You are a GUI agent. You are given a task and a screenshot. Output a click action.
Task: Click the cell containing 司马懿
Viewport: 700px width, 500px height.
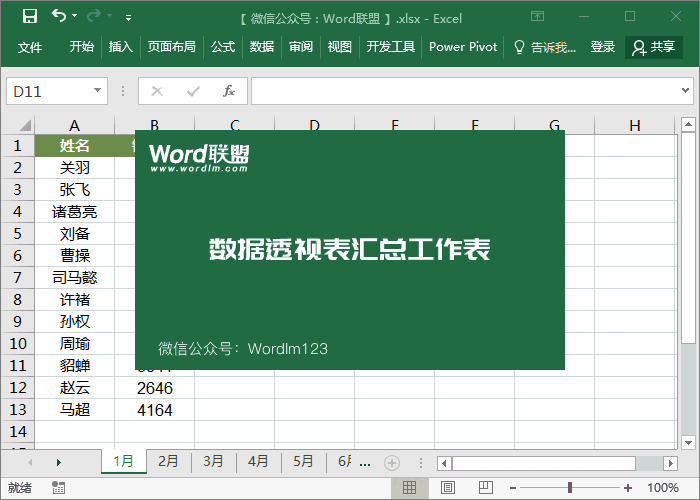[x=75, y=277]
